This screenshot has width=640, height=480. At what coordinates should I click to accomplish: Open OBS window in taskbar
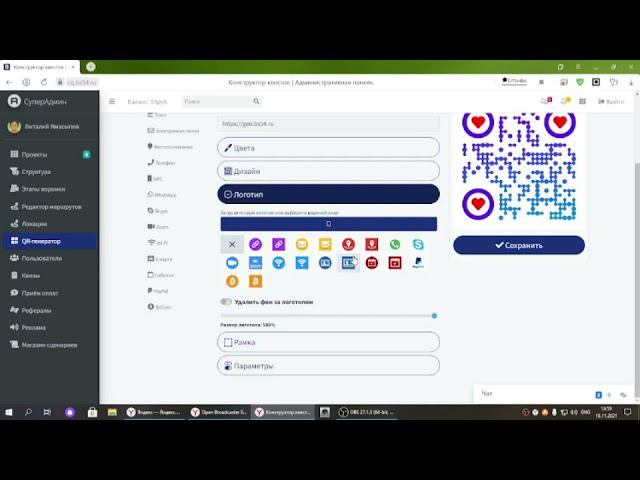coord(367,412)
